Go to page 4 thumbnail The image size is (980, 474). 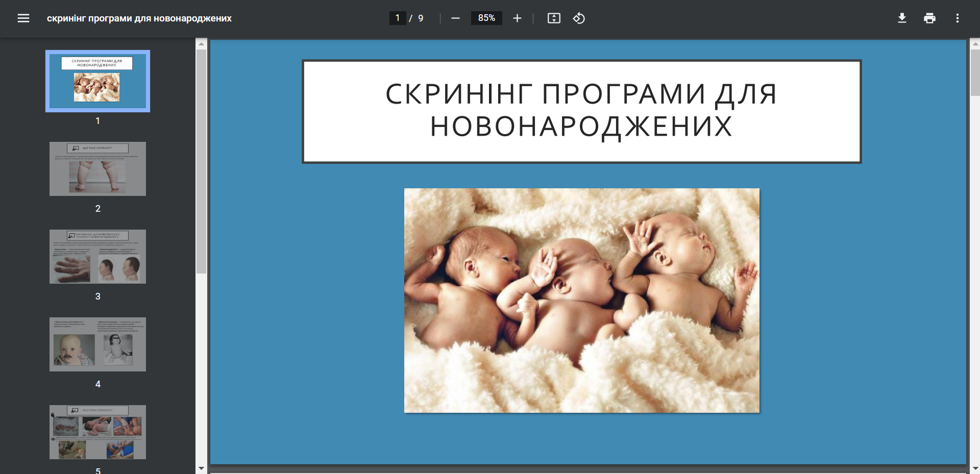pyautogui.click(x=97, y=344)
